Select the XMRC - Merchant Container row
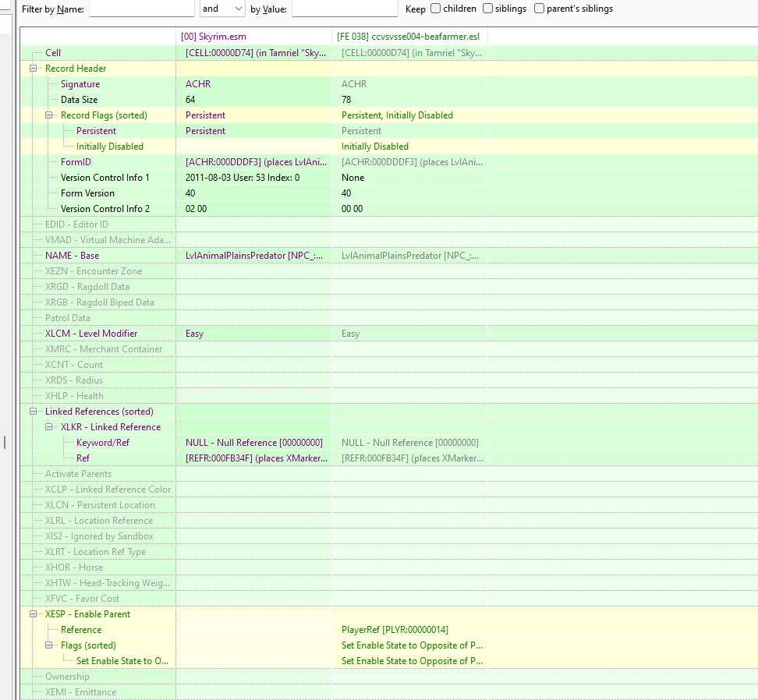Image resolution: width=758 pixels, height=700 pixels. pos(104,349)
